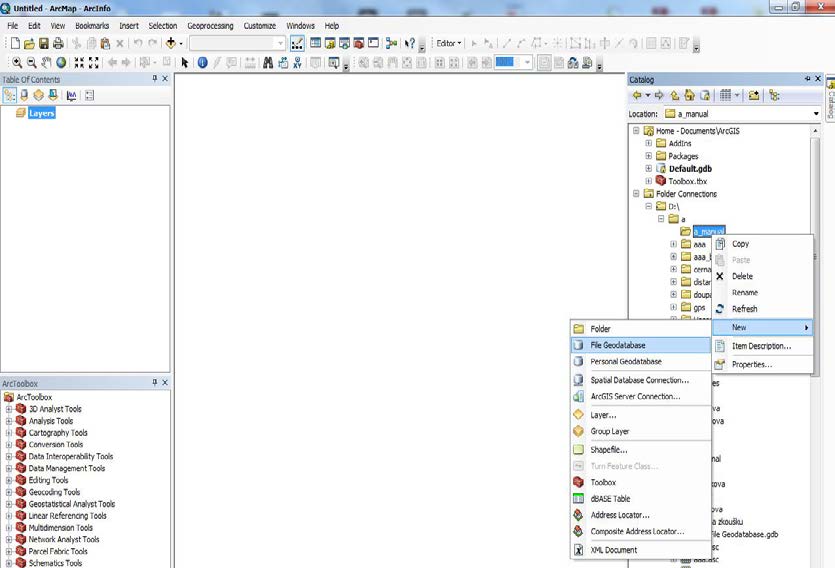Click the New document icon

pos(15,43)
